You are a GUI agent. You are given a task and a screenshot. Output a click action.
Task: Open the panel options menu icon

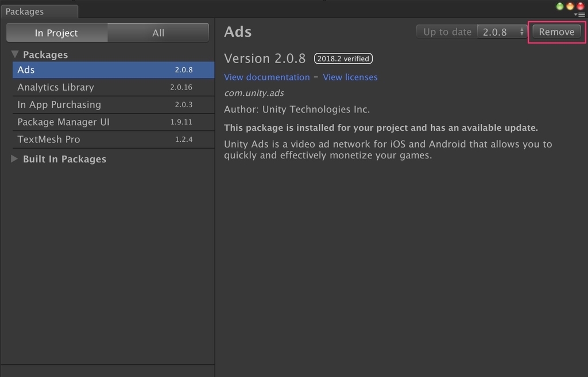tap(580, 14)
